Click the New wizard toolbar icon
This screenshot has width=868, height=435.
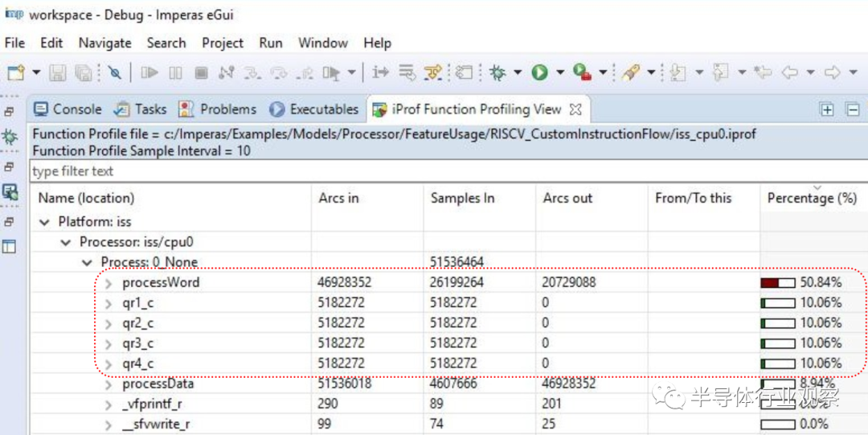pos(15,72)
